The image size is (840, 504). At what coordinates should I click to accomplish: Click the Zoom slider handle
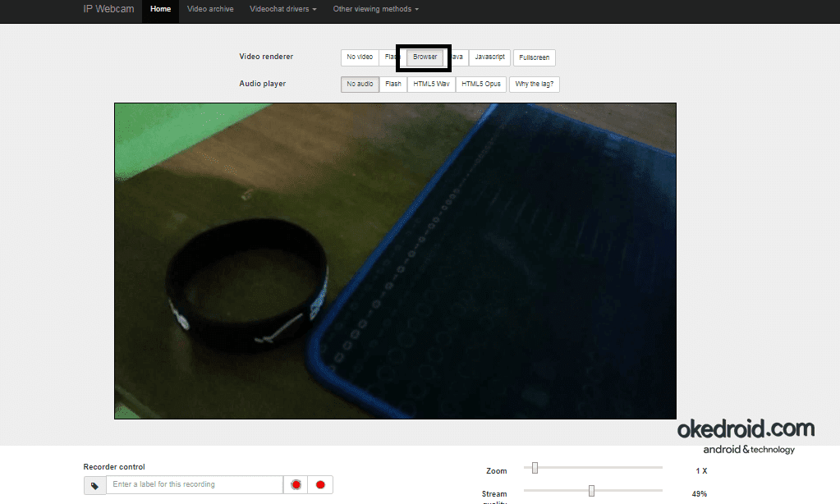coord(535,468)
